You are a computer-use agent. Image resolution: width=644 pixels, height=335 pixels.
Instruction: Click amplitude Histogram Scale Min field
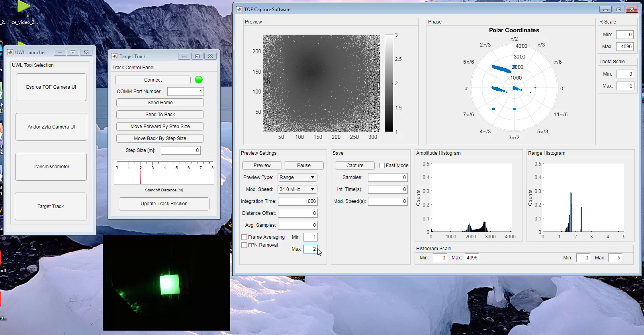point(440,258)
